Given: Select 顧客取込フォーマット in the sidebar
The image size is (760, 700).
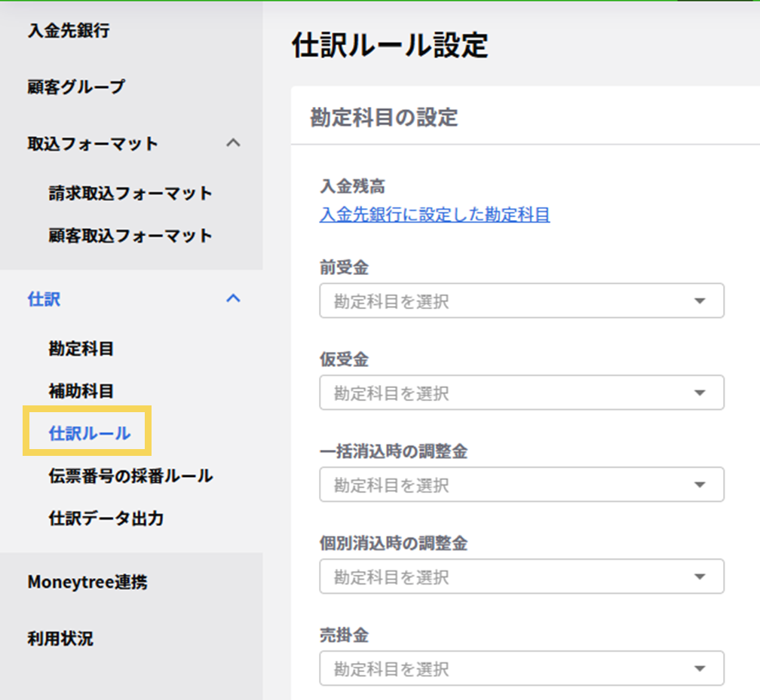Looking at the screenshot, I should (x=130, y=236).
